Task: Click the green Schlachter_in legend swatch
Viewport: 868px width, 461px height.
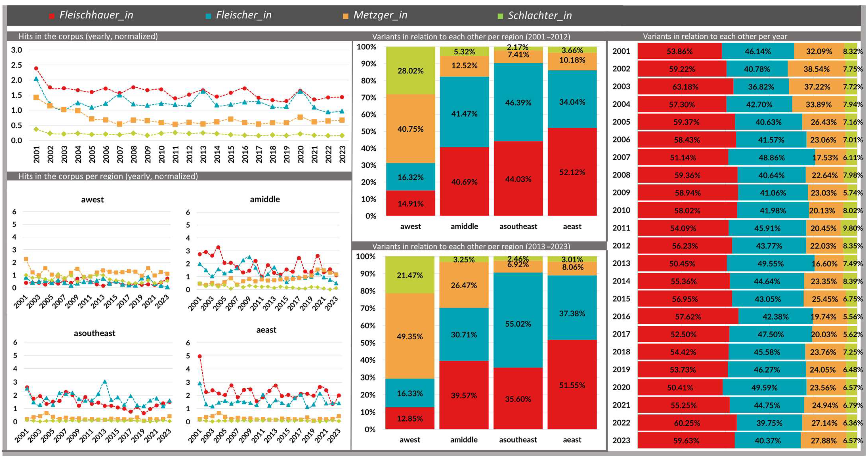Action: click(500, 16)
